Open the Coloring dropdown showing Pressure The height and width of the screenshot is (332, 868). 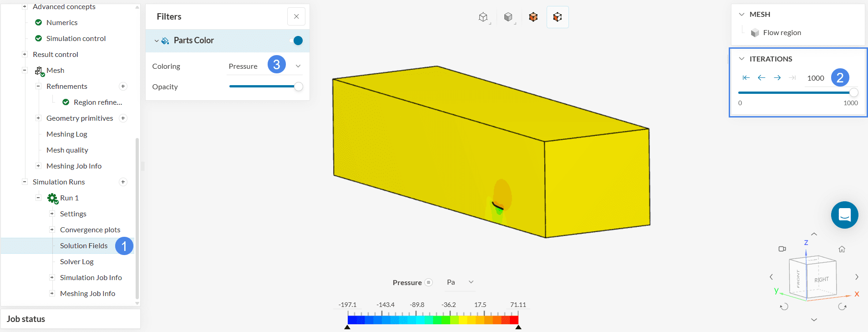(x=298, y=66)
